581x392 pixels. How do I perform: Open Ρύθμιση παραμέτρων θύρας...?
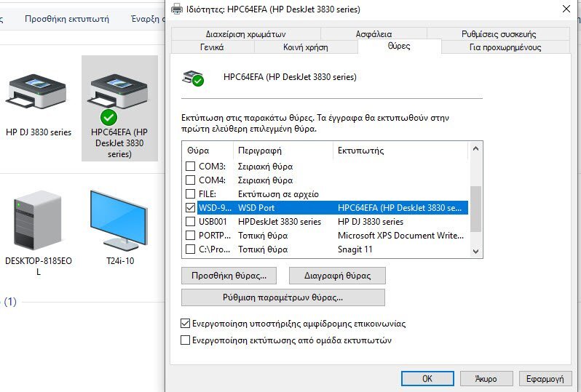coord(283,297)
